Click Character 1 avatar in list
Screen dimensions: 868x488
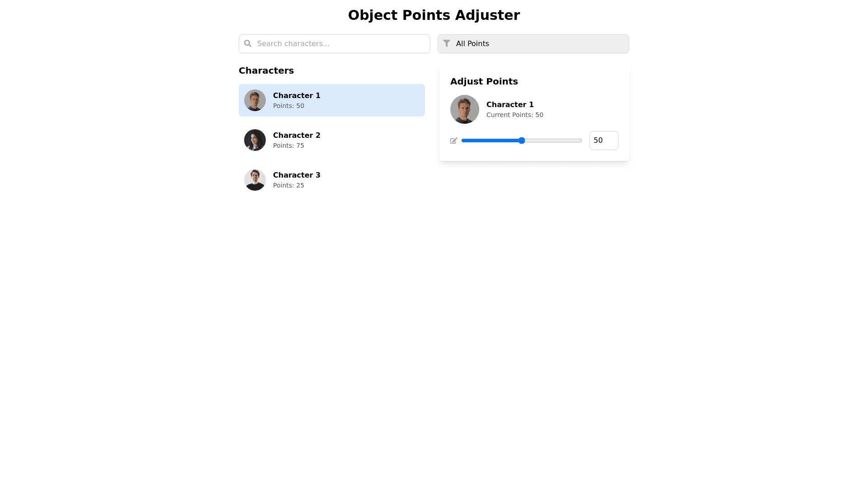(x=255, y=100)
